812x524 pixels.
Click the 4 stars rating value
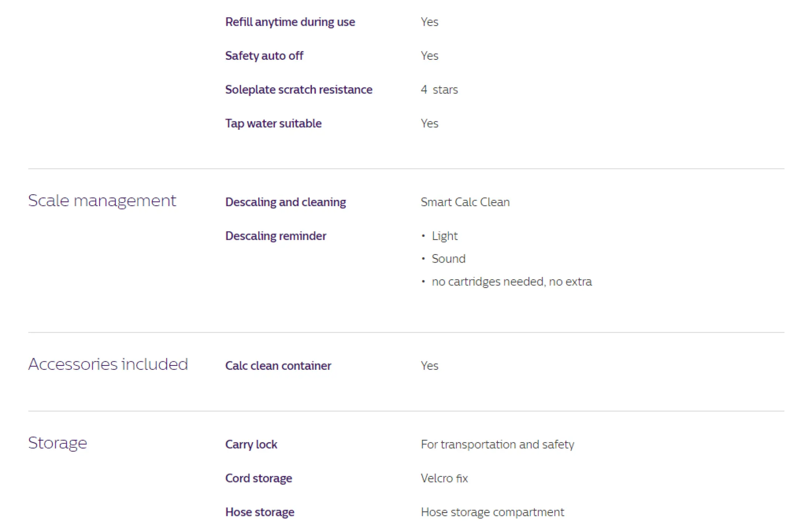coord(439,90)
